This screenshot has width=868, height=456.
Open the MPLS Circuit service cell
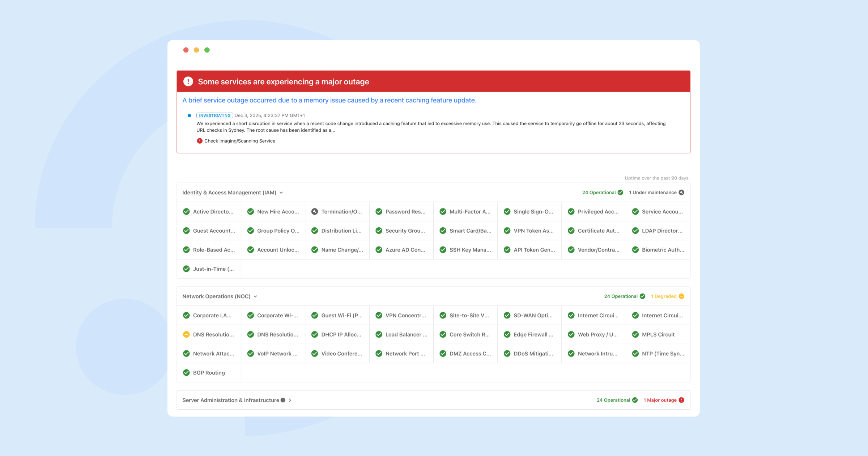(658, 334)
